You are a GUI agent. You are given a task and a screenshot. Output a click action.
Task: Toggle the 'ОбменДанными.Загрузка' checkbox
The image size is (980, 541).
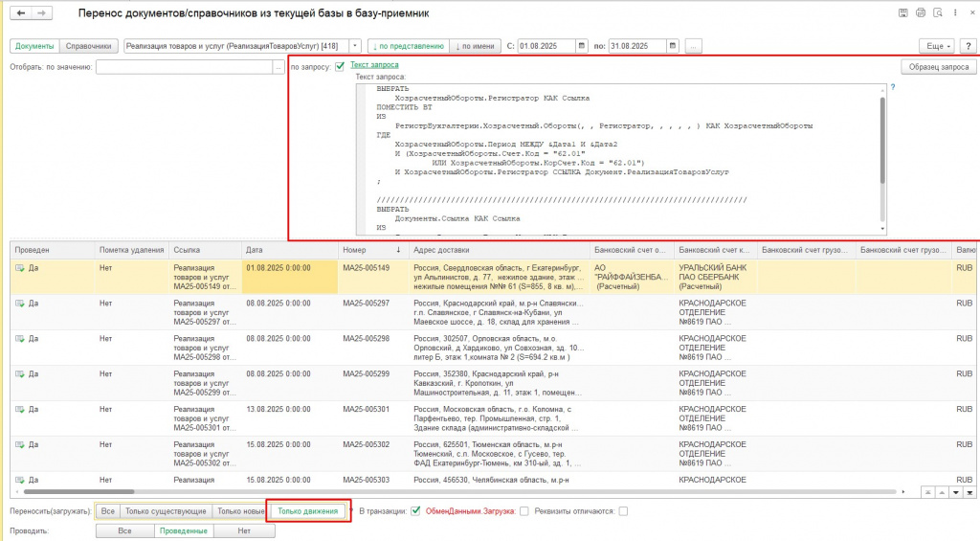click(524, 511)
